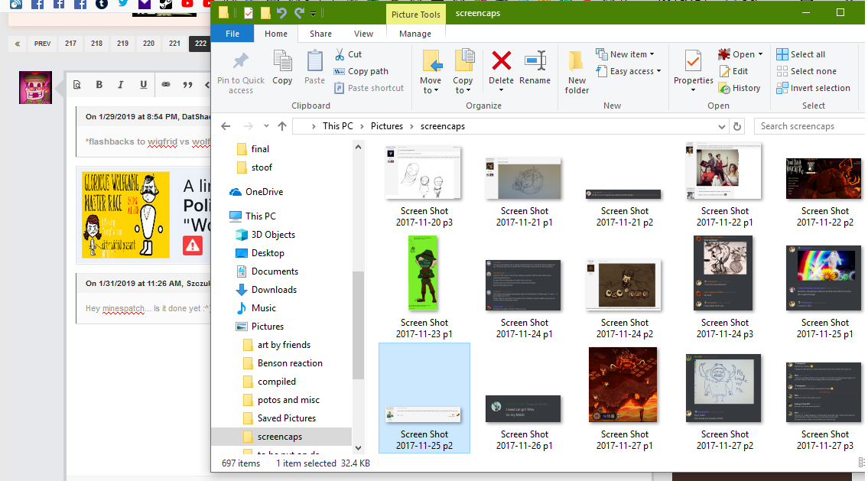
Task: Create a New folder from the ribbon
Action: (x=577, y=63)
